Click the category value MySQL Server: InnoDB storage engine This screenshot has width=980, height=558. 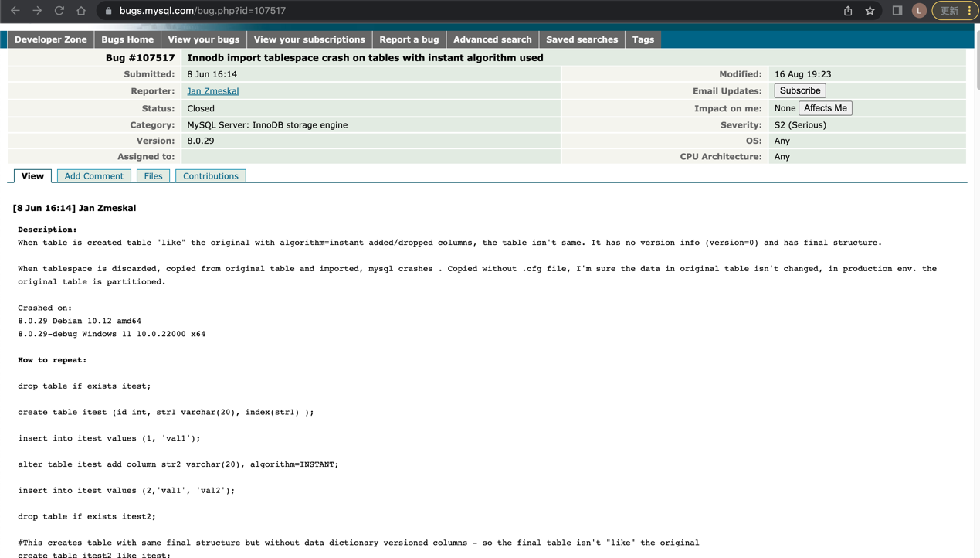267,125
